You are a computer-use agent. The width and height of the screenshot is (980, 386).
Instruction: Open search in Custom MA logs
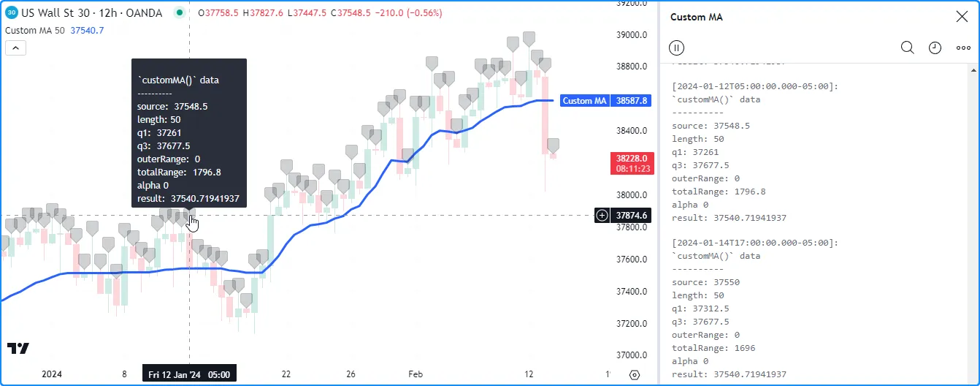(907, 48)
